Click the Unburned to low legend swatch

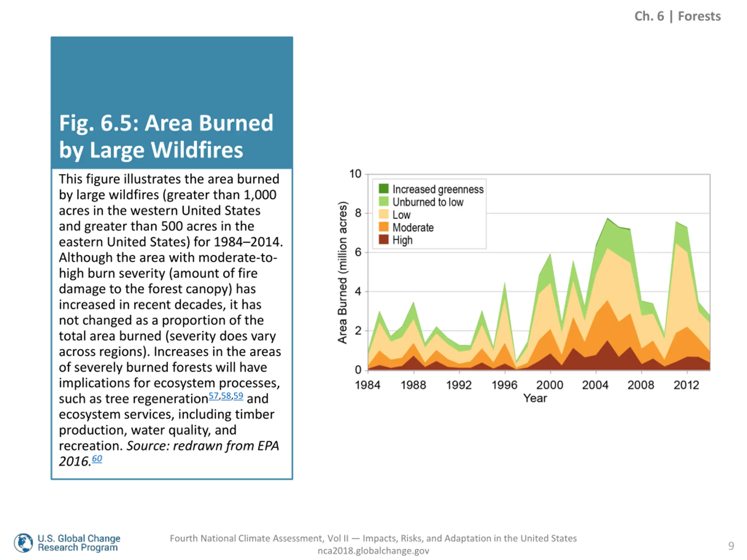pyautogui.click(x=384, y=202)
